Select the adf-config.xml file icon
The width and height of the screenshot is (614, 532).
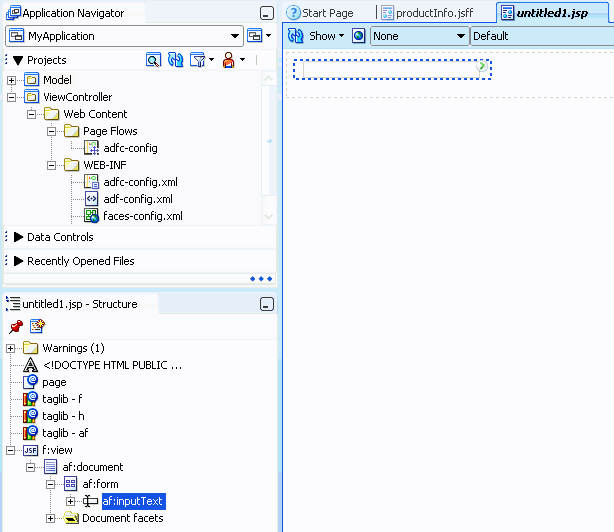92,199
